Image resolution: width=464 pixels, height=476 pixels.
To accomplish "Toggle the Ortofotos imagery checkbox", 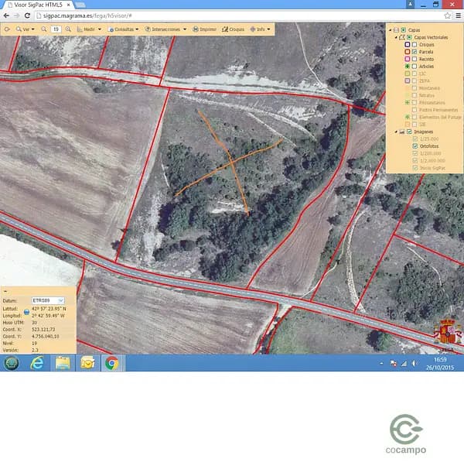I will [x=415, y=146].
